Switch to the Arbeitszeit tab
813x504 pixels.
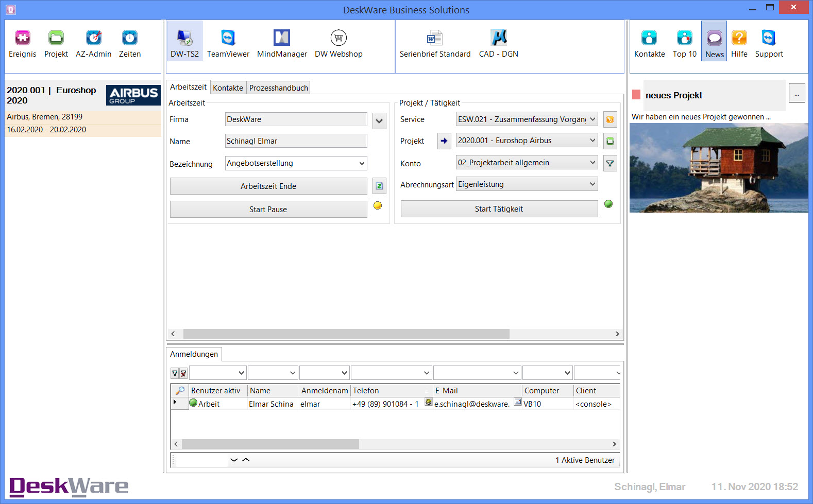pos(188,87)
